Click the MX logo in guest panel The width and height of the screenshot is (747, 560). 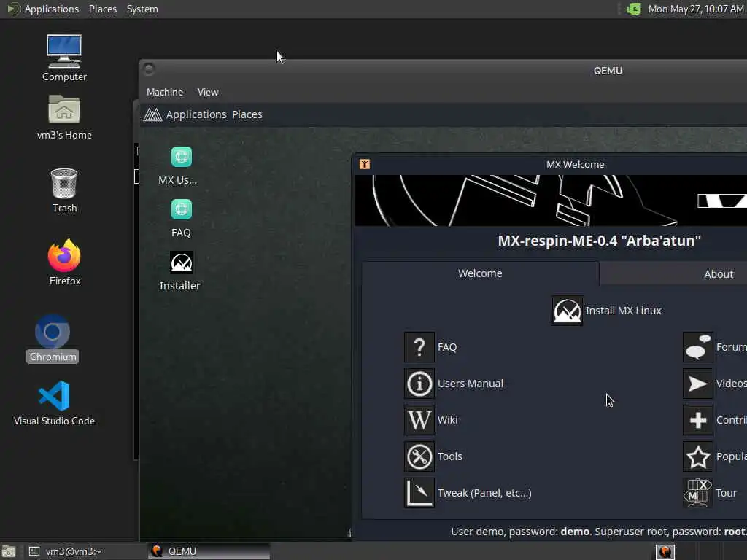click(x=153, y=114)
